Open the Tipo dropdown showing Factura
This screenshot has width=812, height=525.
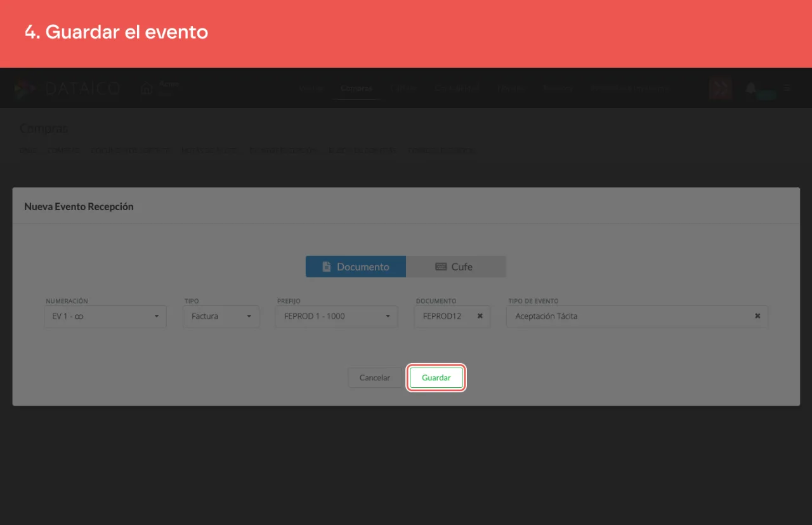[x=221, y=316]
